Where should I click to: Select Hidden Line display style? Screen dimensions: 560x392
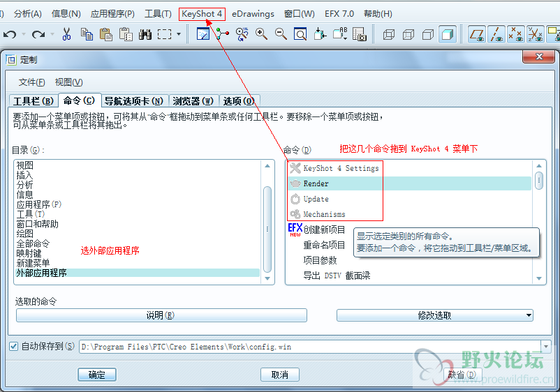pyautogui.click(x=408, y=35)
